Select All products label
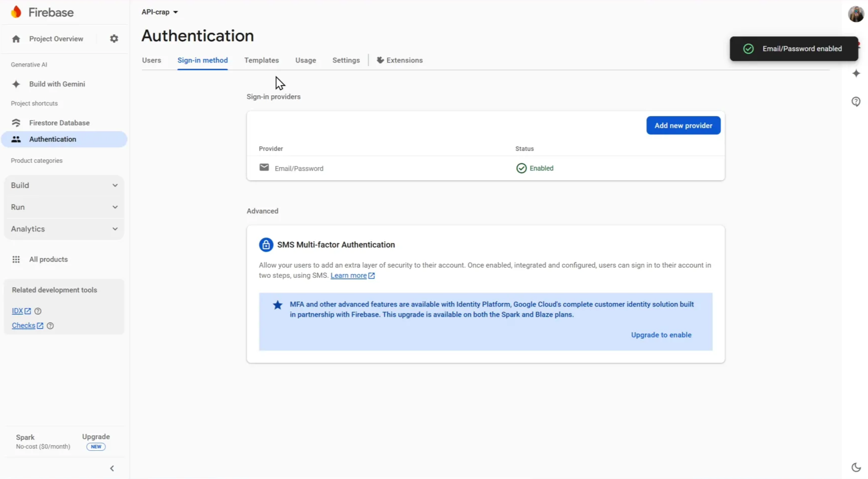The width and height of the screenshot is (868, 479). [x=48, y=260]
